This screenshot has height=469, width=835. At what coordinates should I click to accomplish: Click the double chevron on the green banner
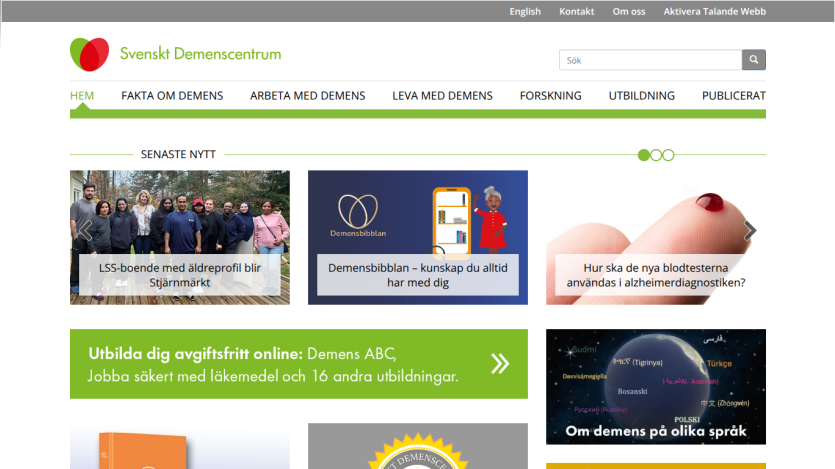coord(500,364)
